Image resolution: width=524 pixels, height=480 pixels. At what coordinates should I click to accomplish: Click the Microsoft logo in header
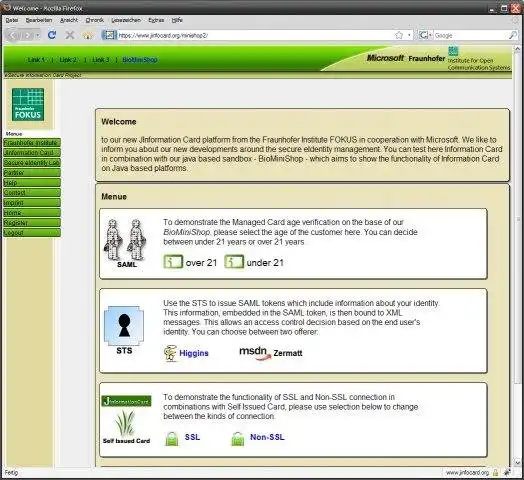[x=385, y=58]
